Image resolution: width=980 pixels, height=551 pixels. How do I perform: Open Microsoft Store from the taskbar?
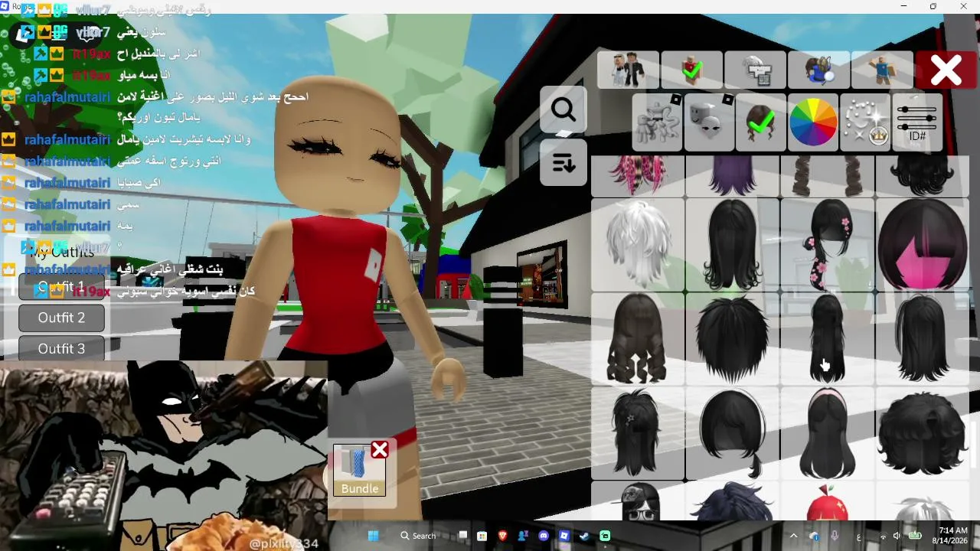482,536
